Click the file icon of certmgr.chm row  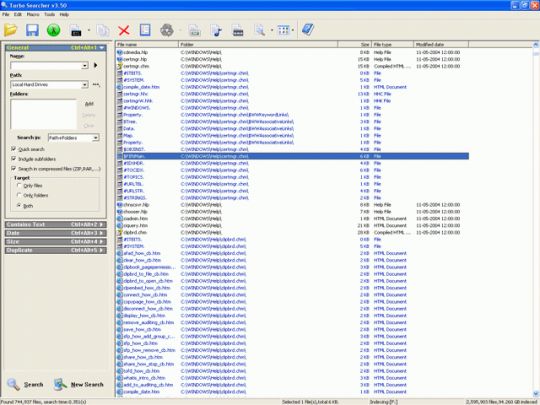[120, 66]
